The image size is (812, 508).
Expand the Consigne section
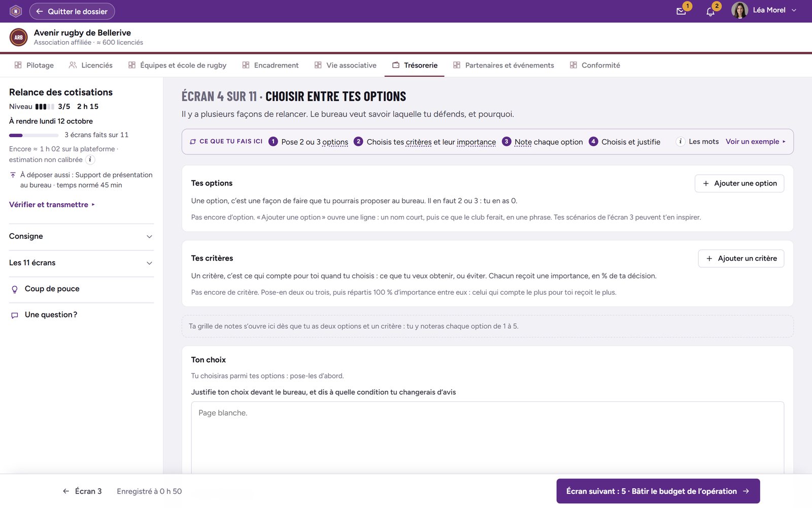coord(81,237)
